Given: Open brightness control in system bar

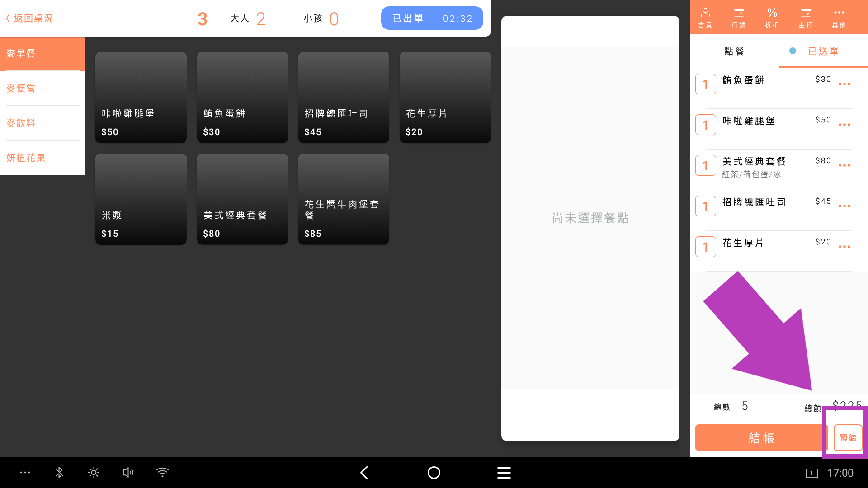Looking at the screenshot, I should coord(94,473).
